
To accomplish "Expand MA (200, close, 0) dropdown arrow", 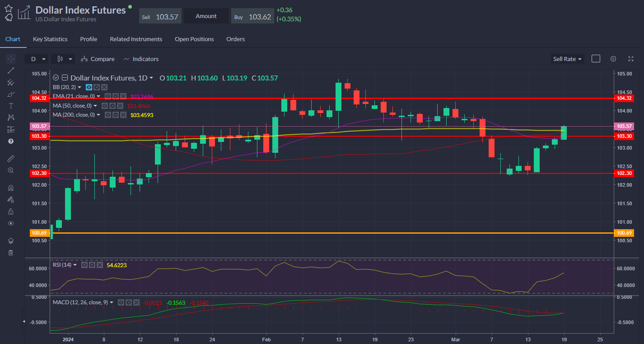I will coord(98,115).
